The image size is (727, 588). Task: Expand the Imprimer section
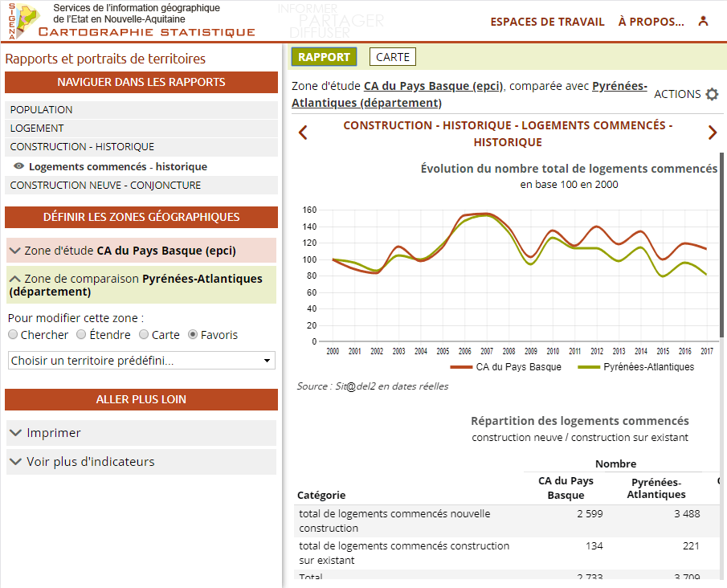pos(141,433)
